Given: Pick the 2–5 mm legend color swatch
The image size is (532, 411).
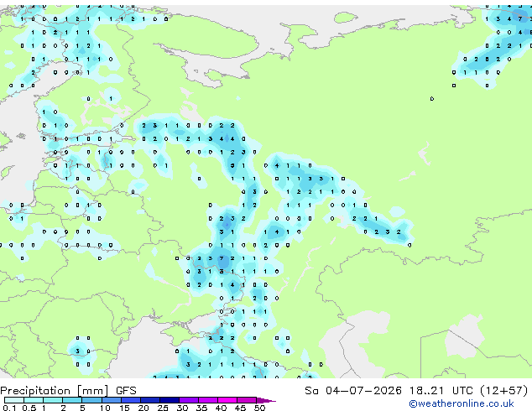Looking at the screenshot, I should point(73,400).
